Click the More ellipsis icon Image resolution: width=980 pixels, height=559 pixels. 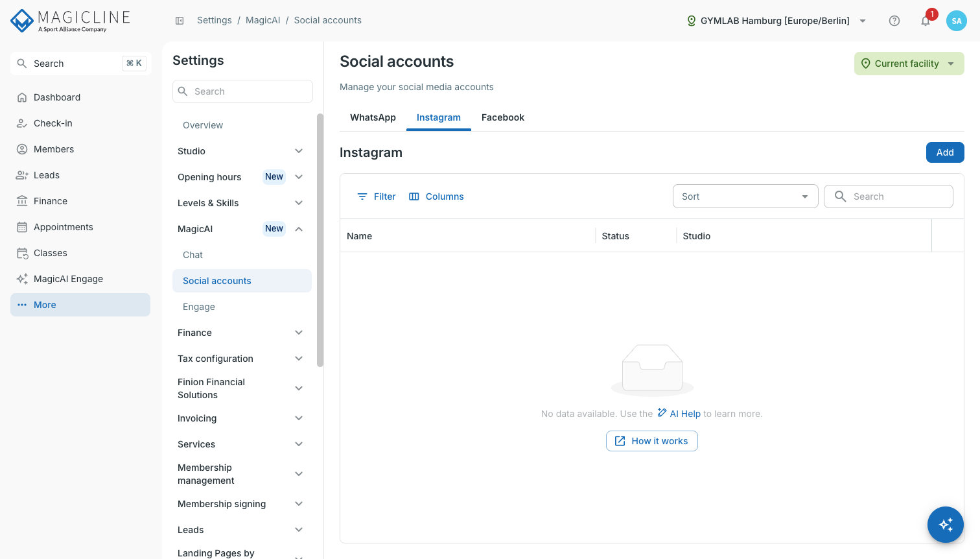[22, 305]
